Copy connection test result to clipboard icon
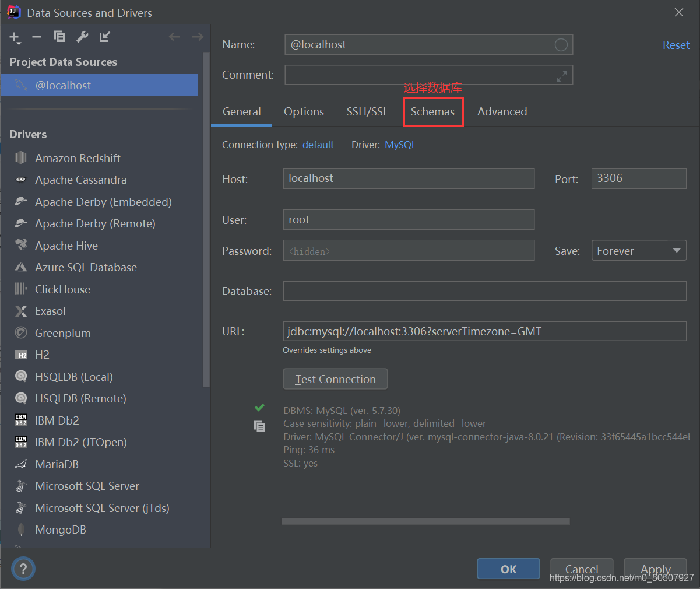The width and height of the screenshot is (700, 589). 259,426
